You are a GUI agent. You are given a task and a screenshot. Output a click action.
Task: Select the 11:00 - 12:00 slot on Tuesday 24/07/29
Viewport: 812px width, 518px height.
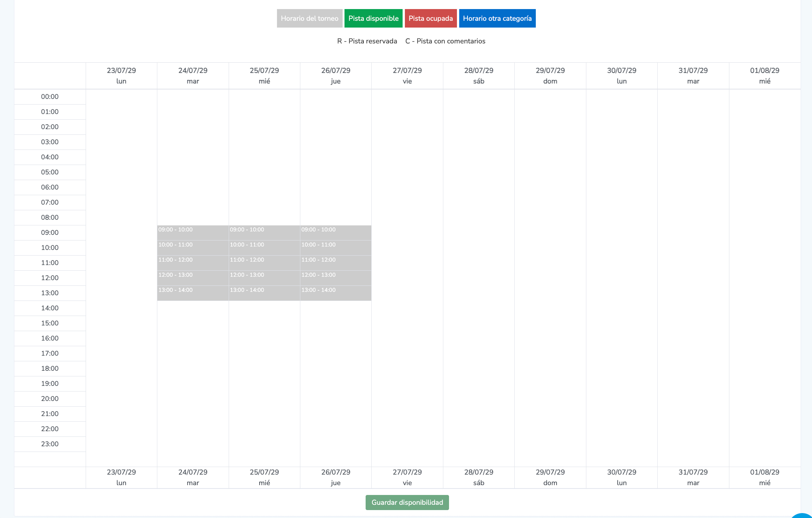click(x=193, y=263)
